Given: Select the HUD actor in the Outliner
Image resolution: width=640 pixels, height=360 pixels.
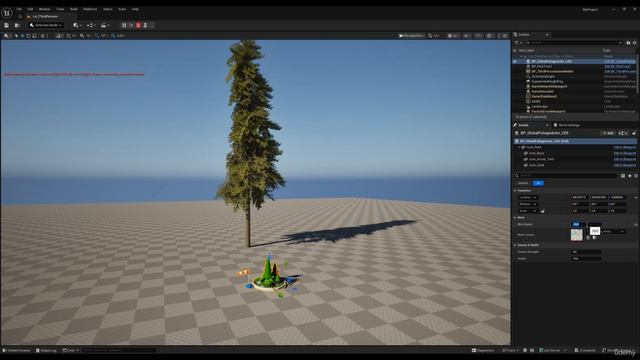Looking at the screenshot, I should tap(536, 101).
